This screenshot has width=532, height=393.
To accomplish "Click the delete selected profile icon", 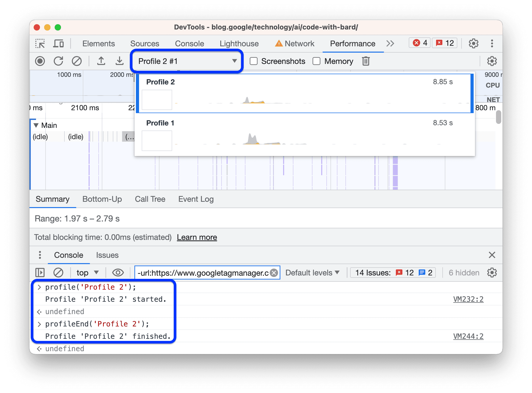I will [x=366, y=61].
